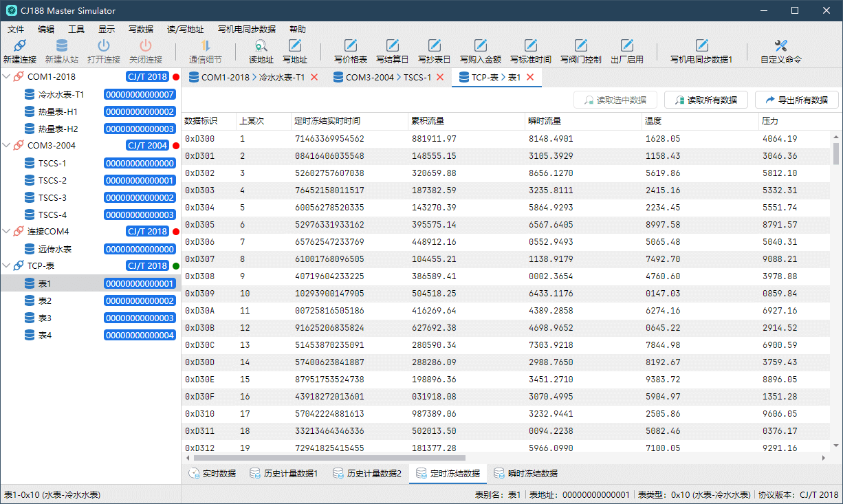Image resolution: width=843 pixels, height=504 pixels.
Task: Close the COM3-2004 TSCS-1 tab
Action: [x=441, y=78]
